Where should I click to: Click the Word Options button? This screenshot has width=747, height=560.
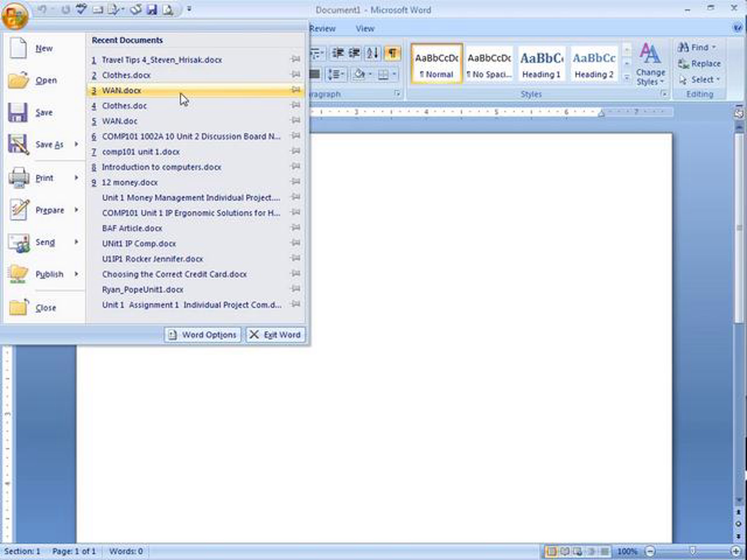203,334
